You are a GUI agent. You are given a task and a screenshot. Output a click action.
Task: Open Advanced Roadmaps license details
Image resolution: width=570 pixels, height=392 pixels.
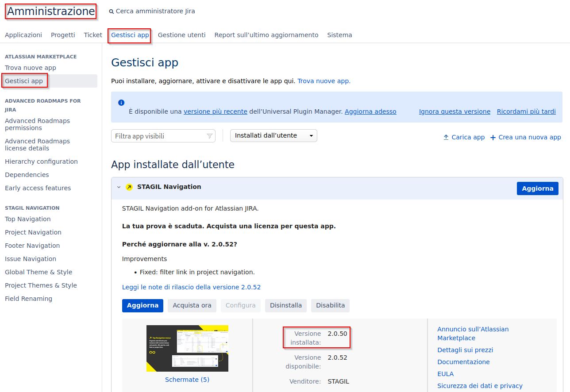[x=37, y=145]
